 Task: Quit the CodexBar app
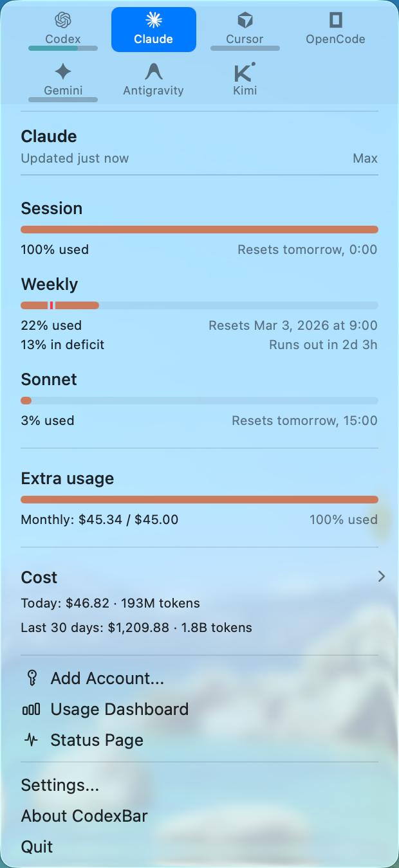[37, 847]
